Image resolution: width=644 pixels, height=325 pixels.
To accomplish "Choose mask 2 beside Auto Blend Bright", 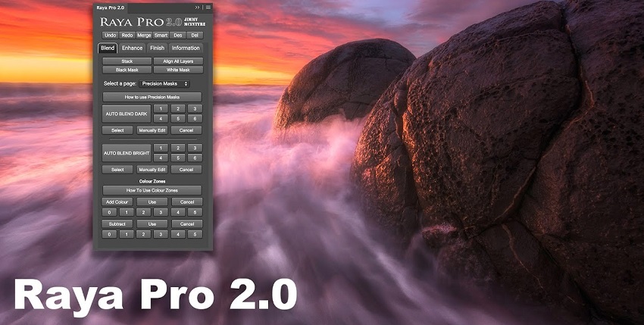I will click(x=178, y=148).
